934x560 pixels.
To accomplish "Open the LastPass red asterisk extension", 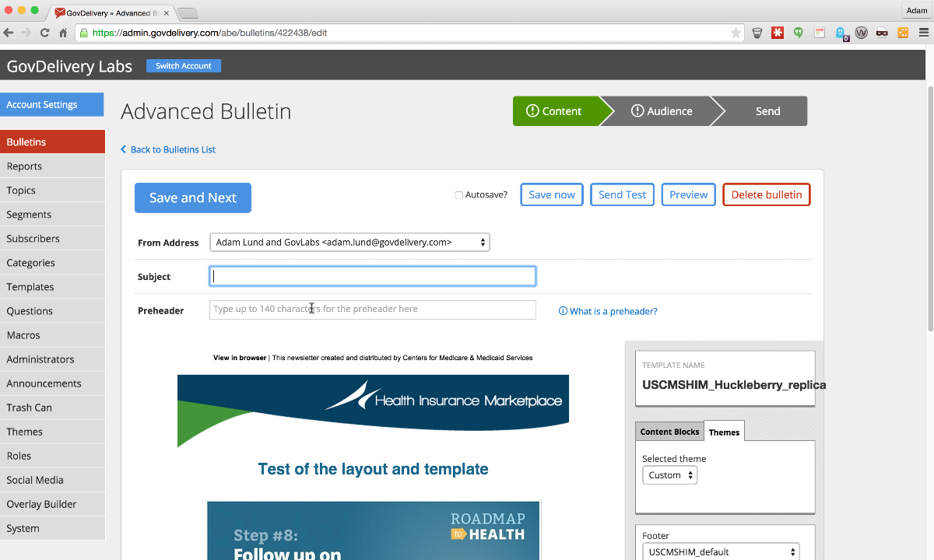I will point(778,33).
